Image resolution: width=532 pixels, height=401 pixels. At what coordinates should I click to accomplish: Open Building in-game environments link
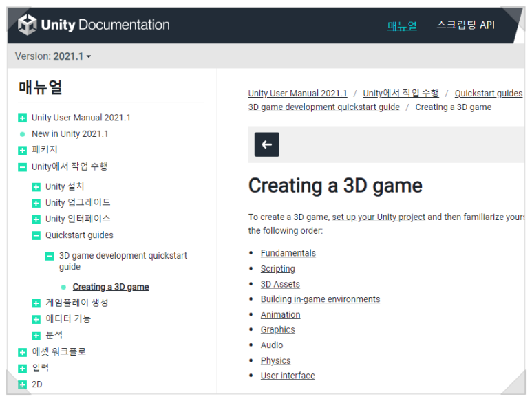[x=320, y=299]
